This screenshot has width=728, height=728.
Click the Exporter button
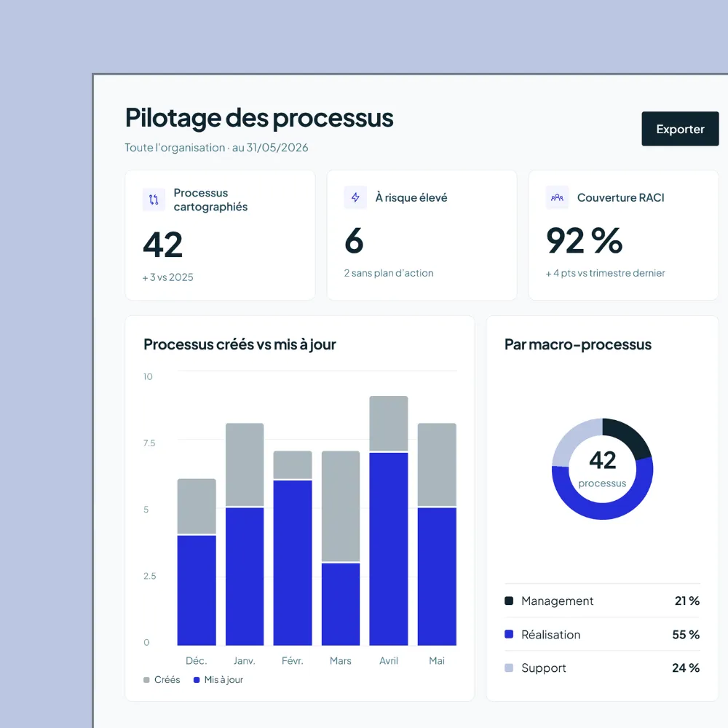(680, 129)
